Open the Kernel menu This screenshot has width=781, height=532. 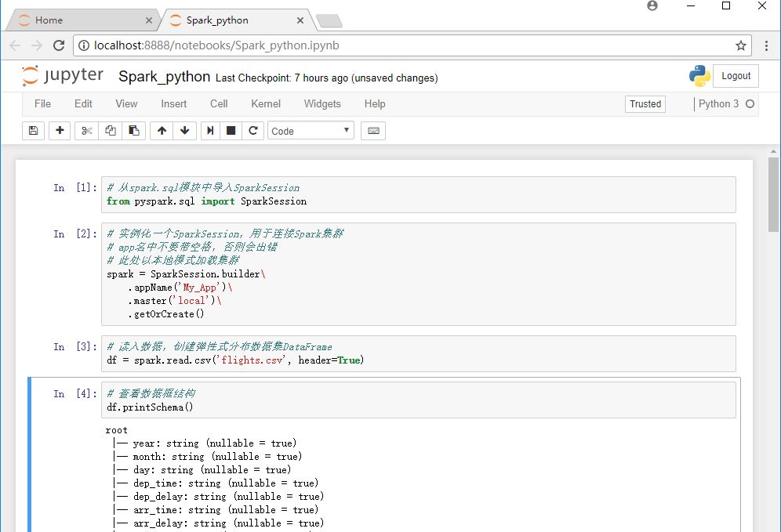tap(266, 103)
